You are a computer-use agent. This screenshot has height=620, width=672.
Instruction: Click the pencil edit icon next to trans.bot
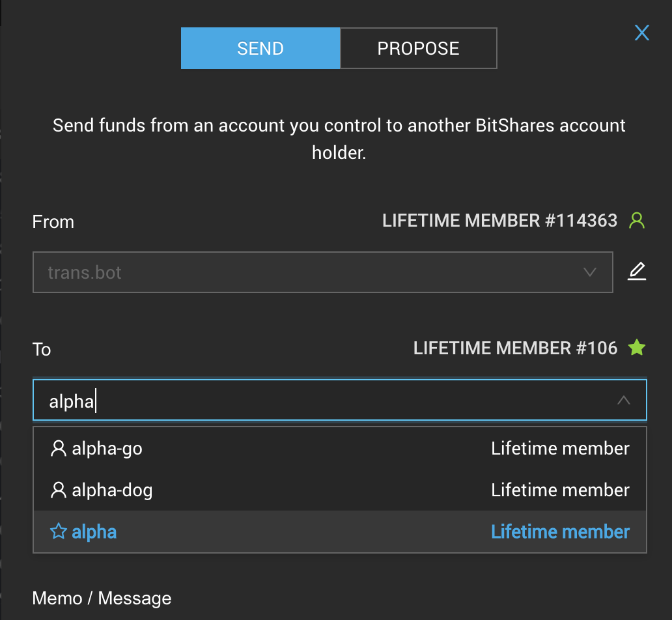click(x=637, y=272)
